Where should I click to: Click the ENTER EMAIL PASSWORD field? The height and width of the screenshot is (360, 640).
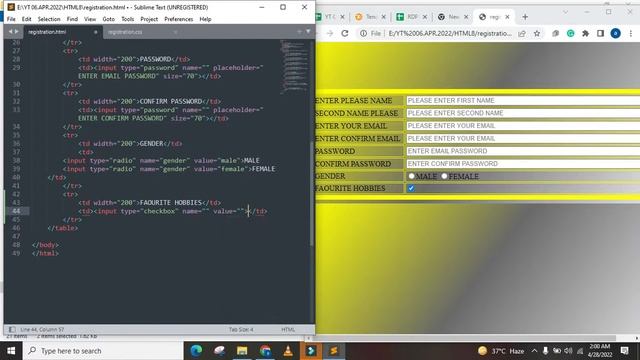(x=523, y=151)
